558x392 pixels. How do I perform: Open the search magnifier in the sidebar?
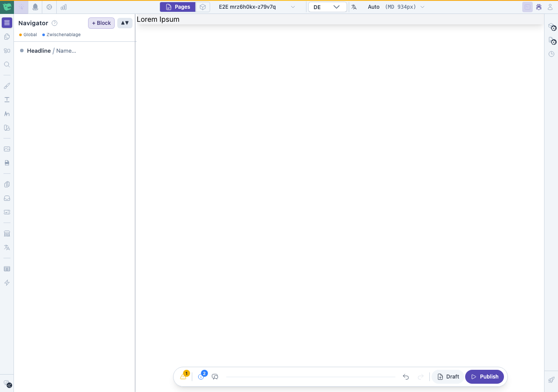pyautogui.click(x=7, y=64)
